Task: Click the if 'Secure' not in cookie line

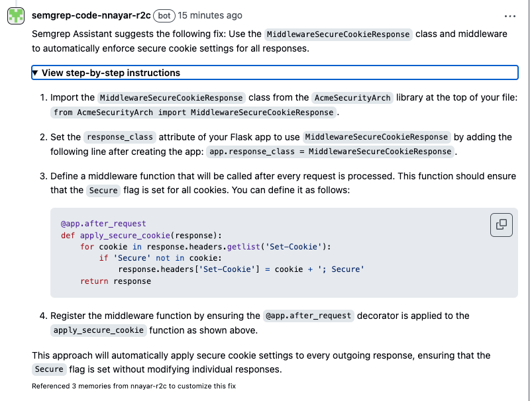Action: [160, 258]
